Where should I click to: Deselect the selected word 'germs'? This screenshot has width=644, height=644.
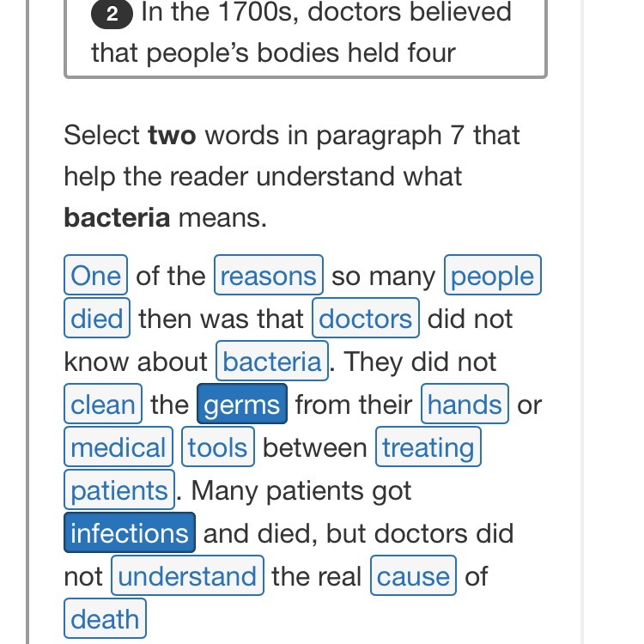tap(242, 404)
